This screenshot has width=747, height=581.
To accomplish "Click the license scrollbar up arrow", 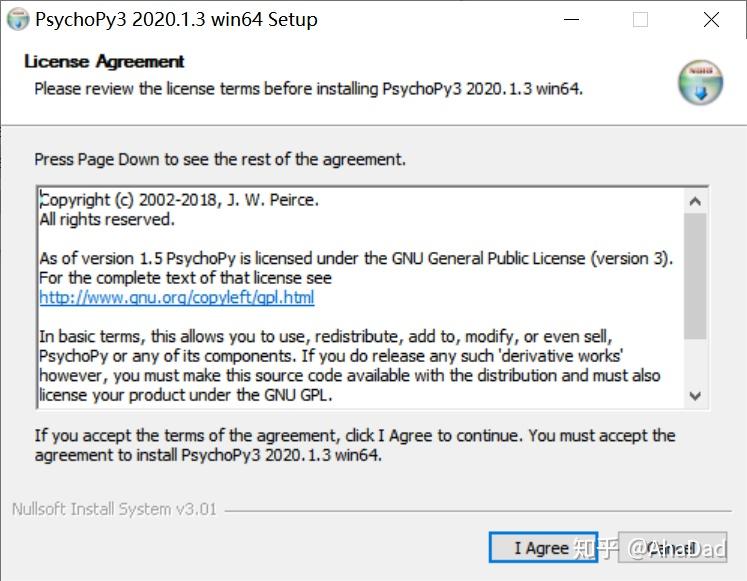I will click(696, 201).
